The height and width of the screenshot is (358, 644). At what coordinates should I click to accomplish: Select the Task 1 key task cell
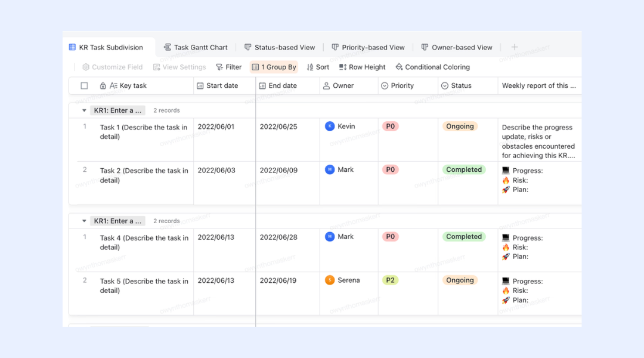pyautogui.click(x=144, y=140)
